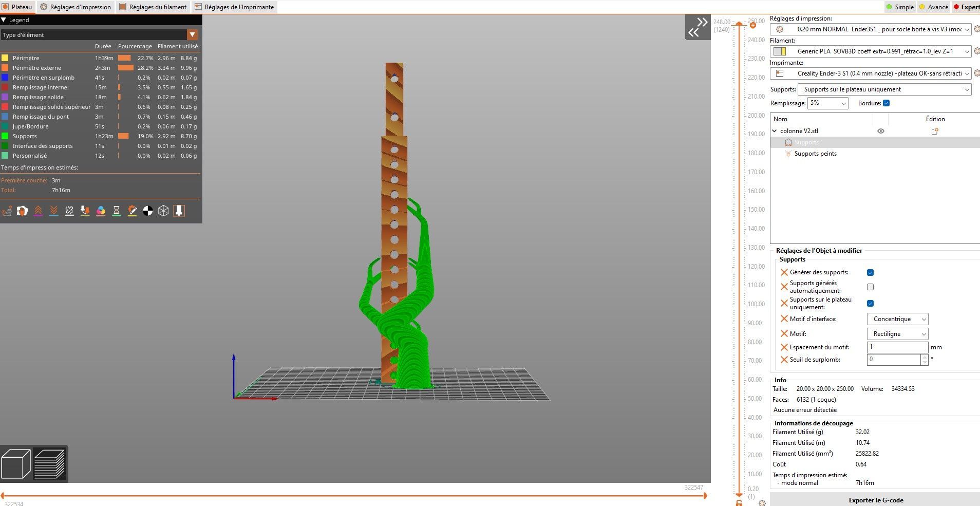
Task: Toggle shells wireframe cube icon
Action: (163, 211)
